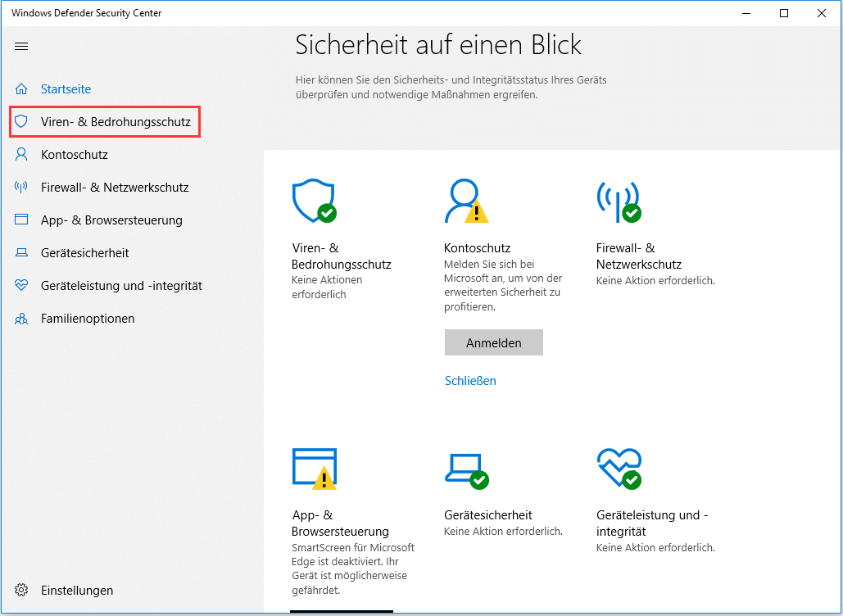Image resolution: width=843 pixels, height=616 pixels.
Task: Click 'Keine Aktion erforderlich.' under Gerätesicherheit tile
Action: coord(503,531)
